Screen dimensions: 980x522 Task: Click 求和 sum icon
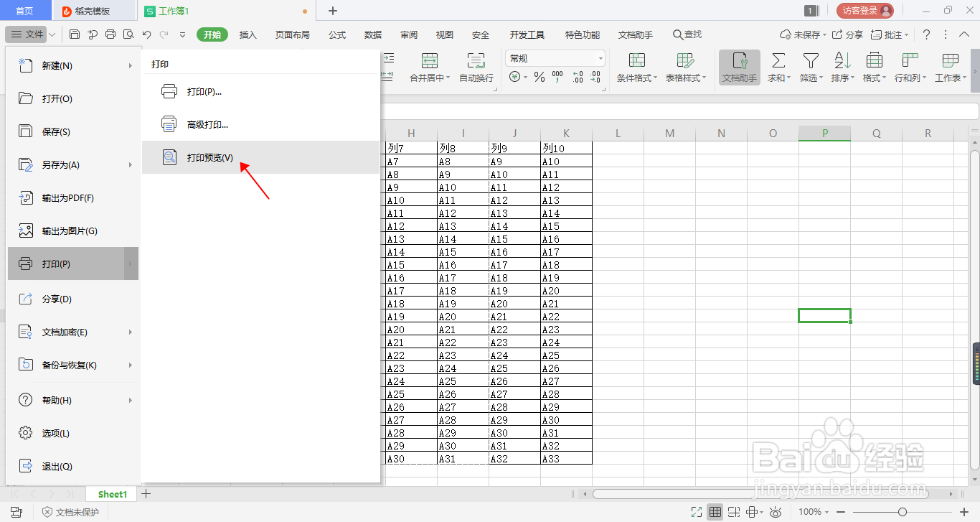pos(778,60)
